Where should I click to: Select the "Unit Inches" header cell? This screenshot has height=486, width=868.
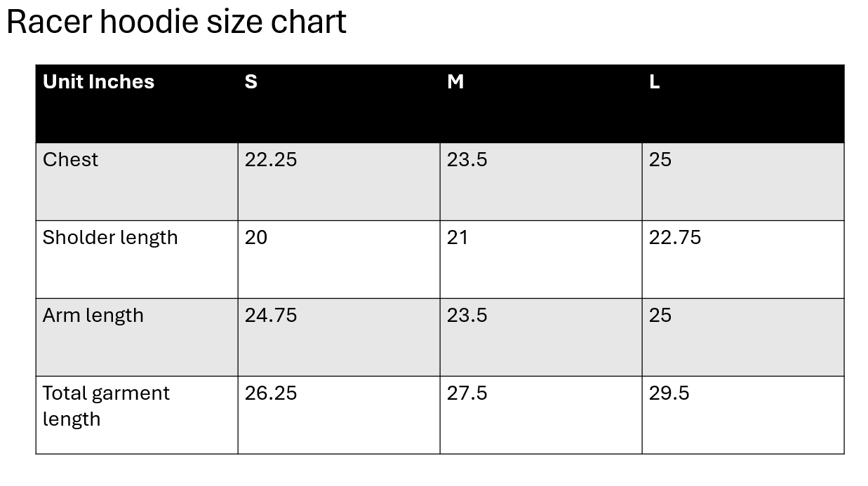(x=98, y=82)
